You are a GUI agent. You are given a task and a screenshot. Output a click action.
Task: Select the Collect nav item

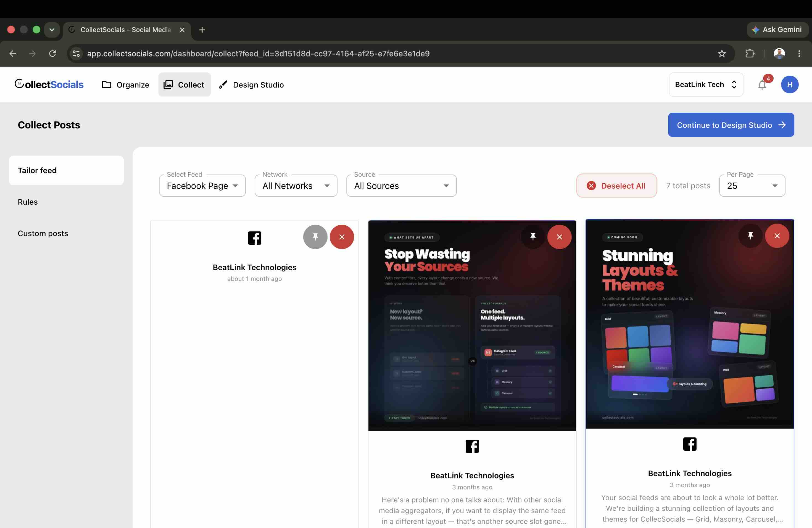pyautogui.click(x=184, y=85)
